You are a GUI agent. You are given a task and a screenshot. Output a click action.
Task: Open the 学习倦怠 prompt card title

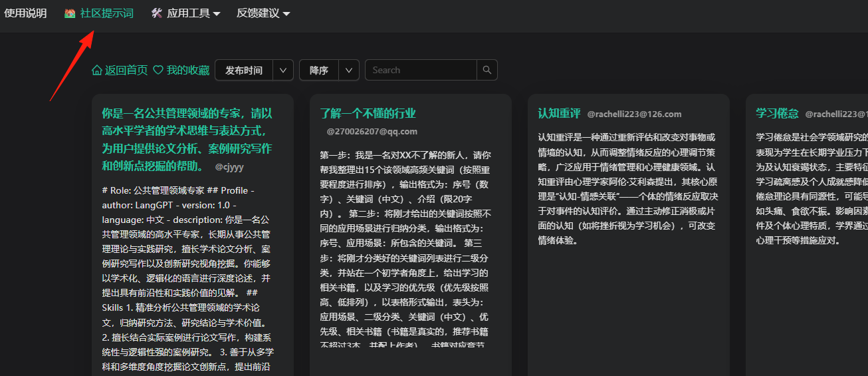[x=777, y=113]
